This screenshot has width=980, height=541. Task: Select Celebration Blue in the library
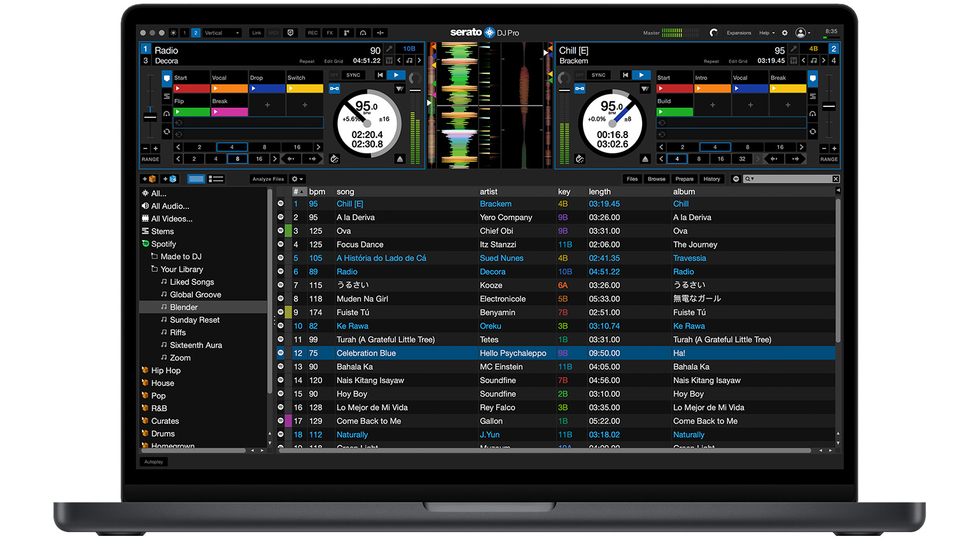point(366,353)
